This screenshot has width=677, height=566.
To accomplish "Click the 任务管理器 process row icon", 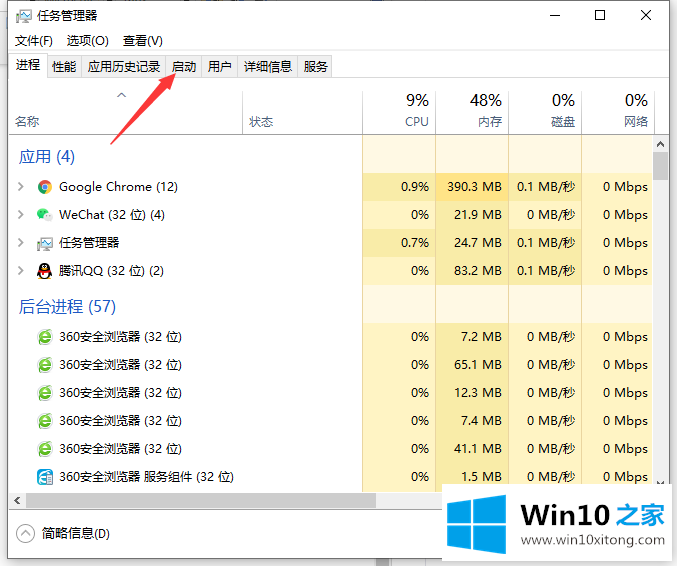I will coord(44,243).
